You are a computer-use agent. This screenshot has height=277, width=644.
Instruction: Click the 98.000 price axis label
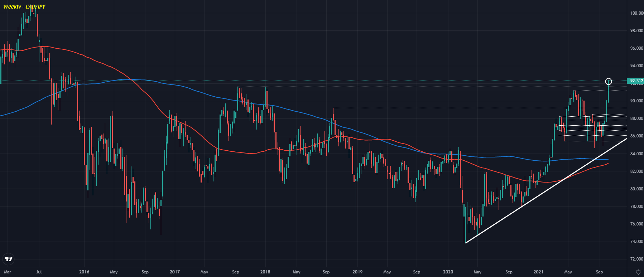[x=637, y=31]
